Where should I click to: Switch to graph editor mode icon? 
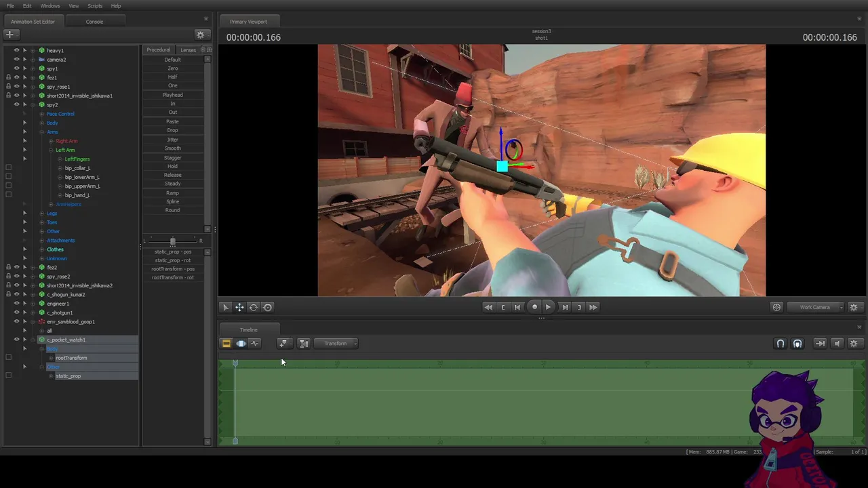[x=255, y=344]
